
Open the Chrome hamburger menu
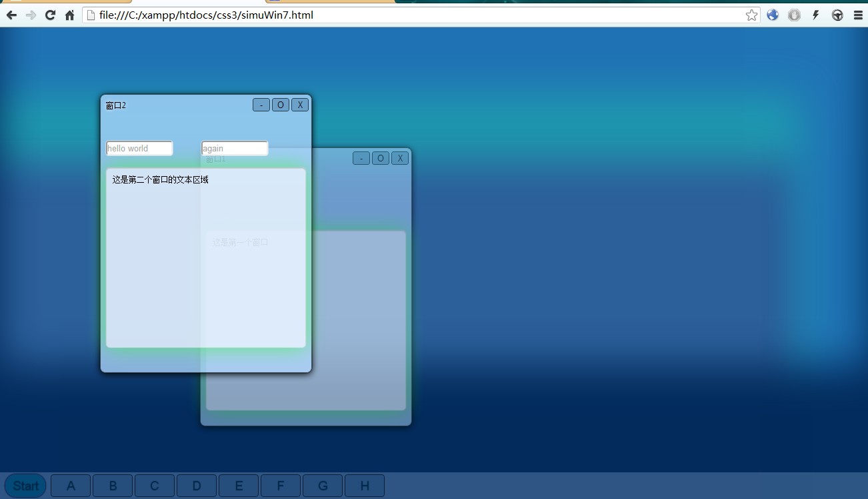[858, 15]
